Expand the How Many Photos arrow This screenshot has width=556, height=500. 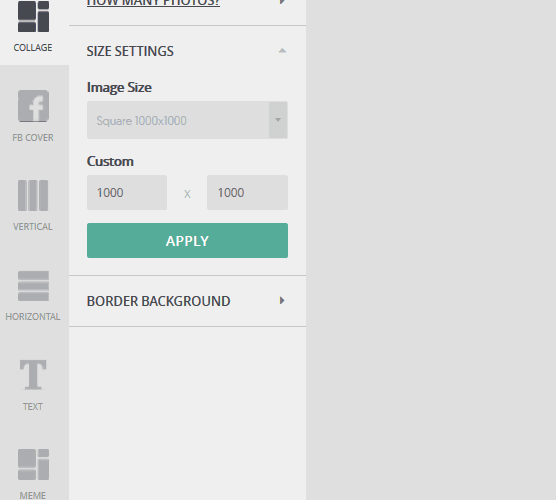tap(282, 2)
